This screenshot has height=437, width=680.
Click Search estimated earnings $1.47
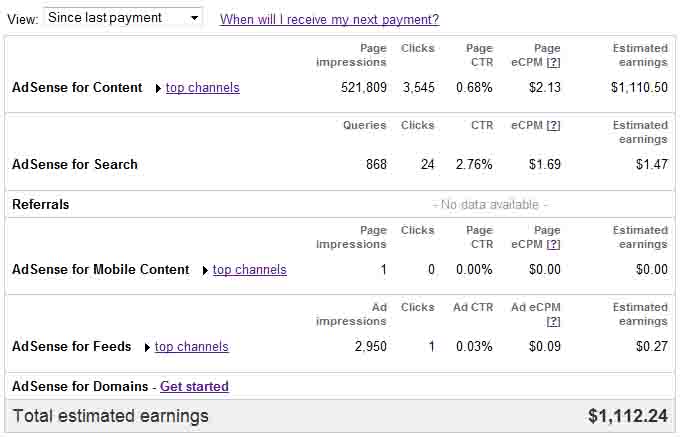coord(652,164)
